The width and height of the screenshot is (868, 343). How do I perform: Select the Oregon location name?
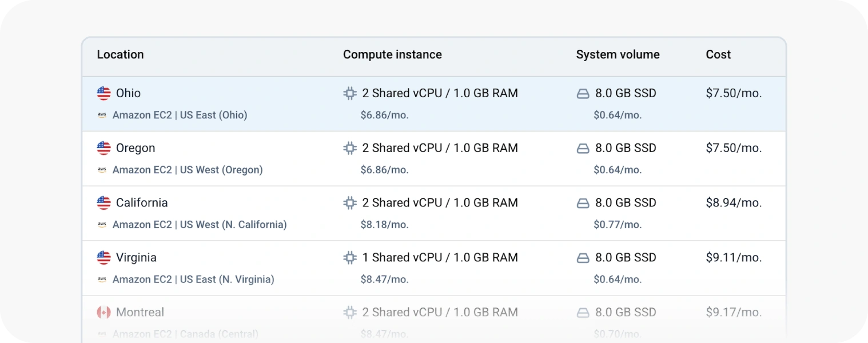[x=136, y=148]
